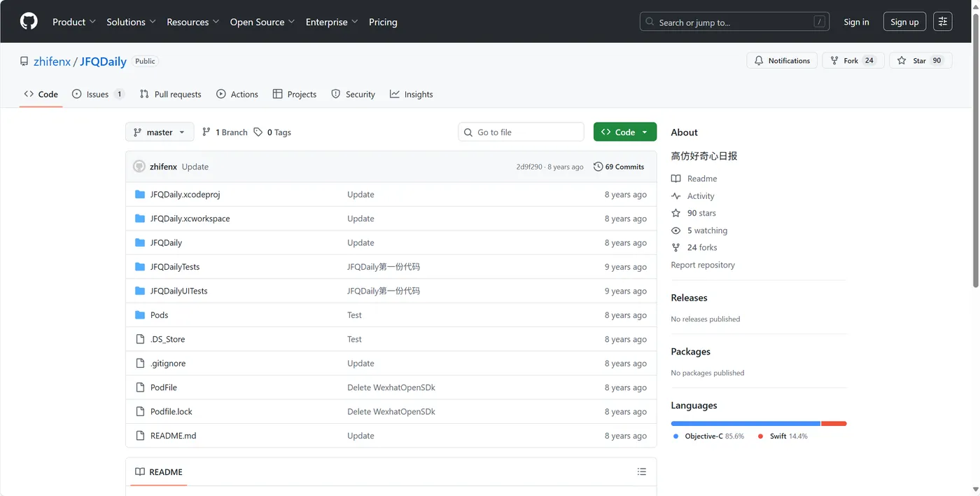
Task: Click the Swift 14.4% language entry
Action: pos(783,436)
